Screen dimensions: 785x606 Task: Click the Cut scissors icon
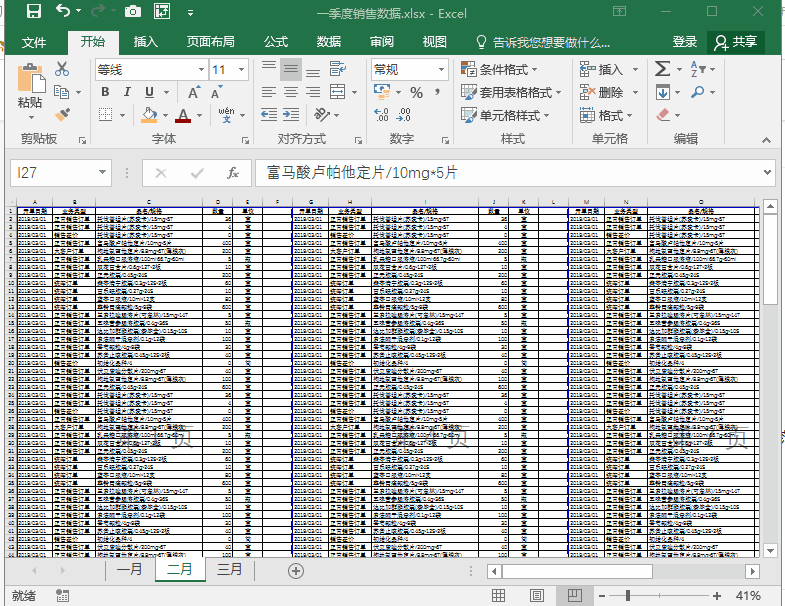coord(62,69)
